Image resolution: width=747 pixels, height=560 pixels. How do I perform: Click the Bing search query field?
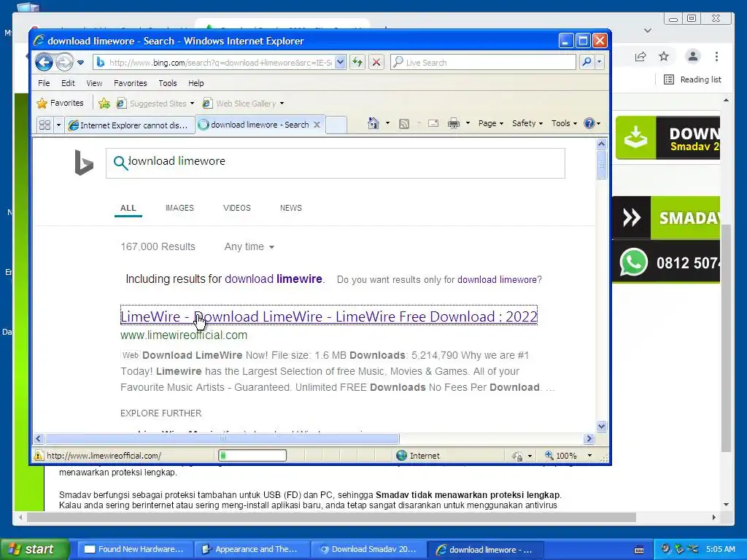pyautogui.click(x=336, y=163)
